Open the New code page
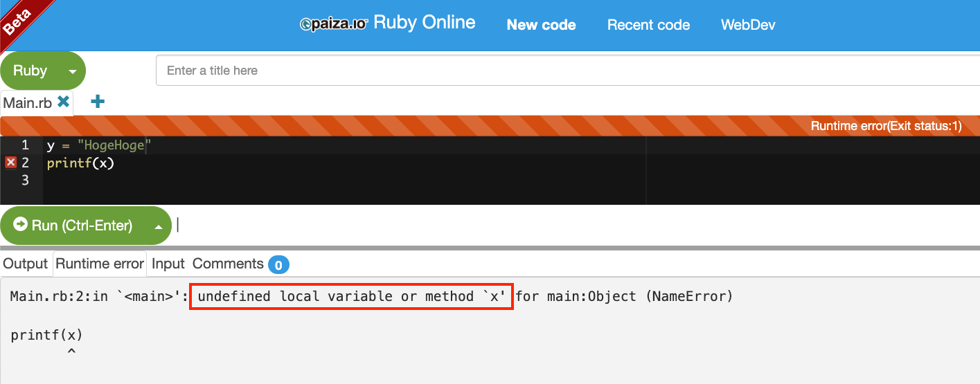 pos(541,25)
